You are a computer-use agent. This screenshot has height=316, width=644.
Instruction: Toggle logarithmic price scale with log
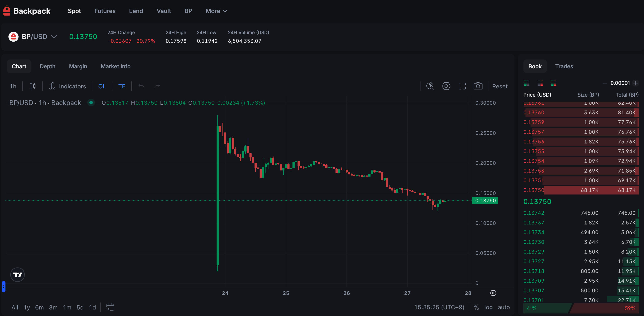click(x=488, y=307)
